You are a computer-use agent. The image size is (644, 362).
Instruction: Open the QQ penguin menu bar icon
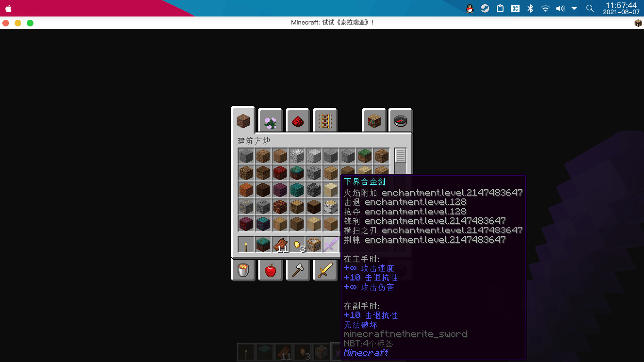pos(470,8)
